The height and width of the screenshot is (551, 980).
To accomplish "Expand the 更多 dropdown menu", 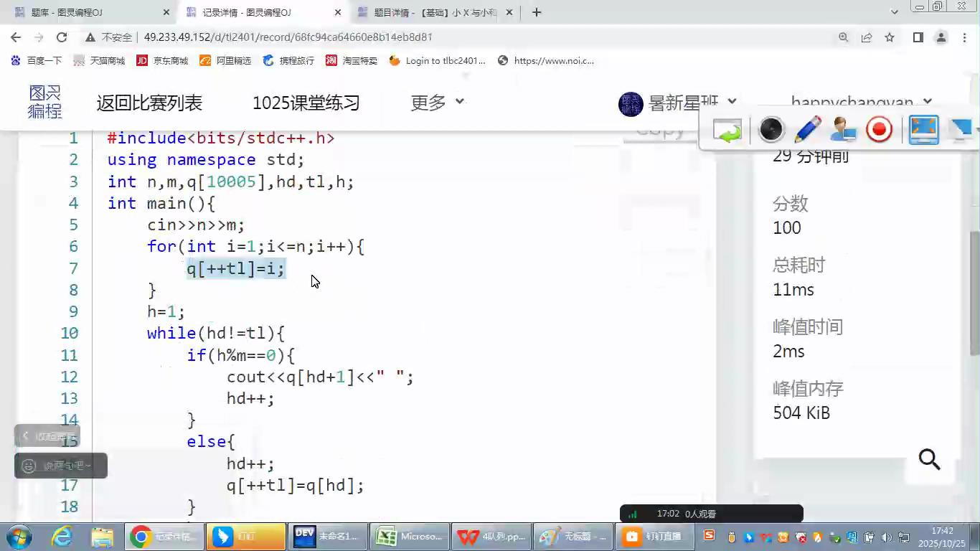I will point(437,103).
